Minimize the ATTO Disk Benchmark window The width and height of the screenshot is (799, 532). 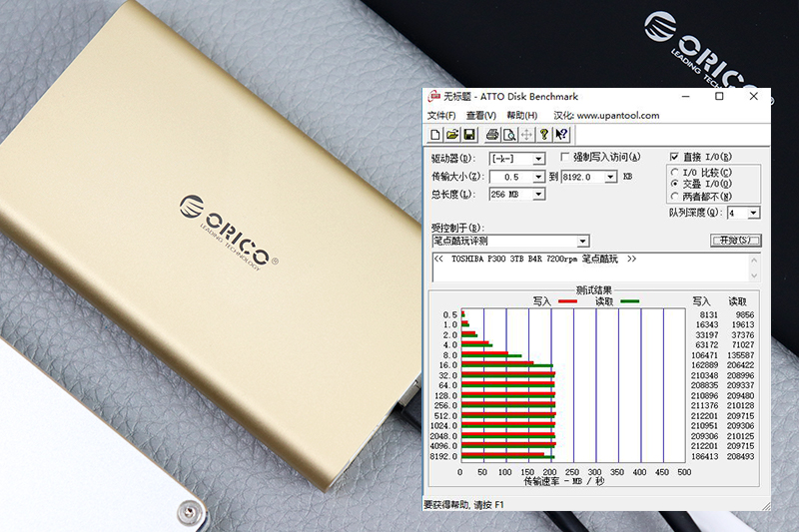tap(686, 96)
